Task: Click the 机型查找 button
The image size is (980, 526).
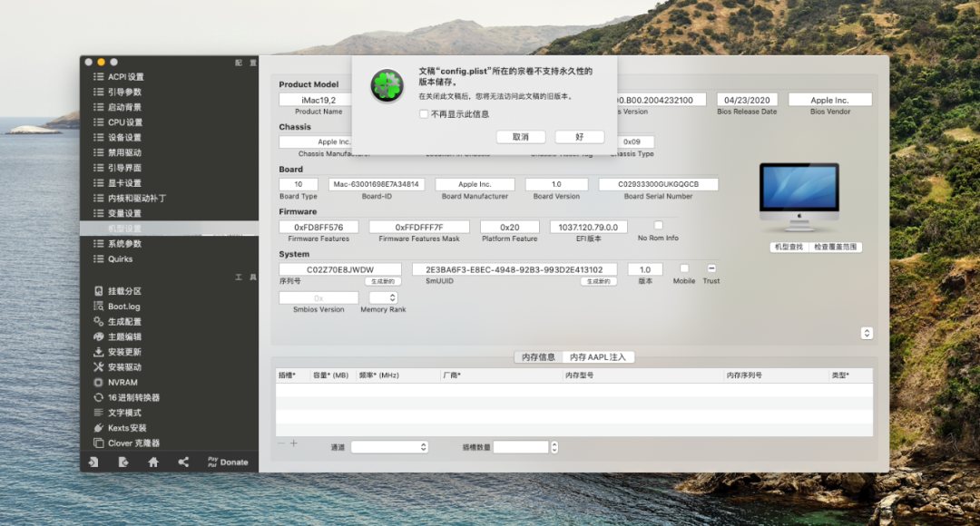Action: point(789,248)
